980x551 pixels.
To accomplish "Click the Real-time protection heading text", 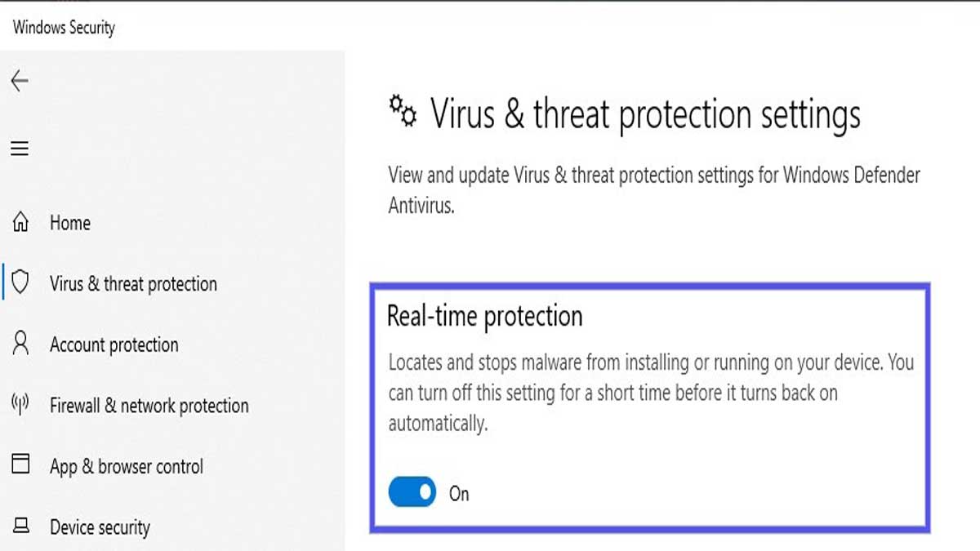I will (x=485, y=317).
